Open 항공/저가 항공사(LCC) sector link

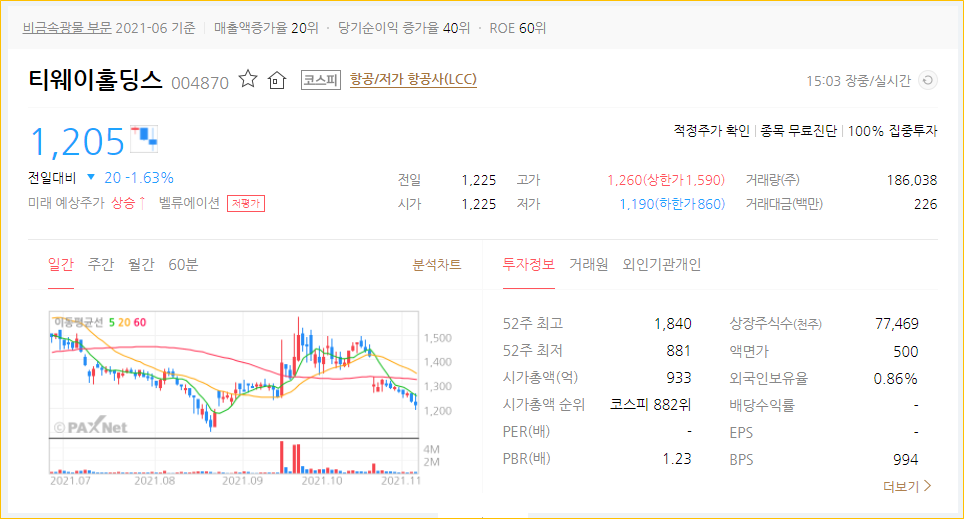[413, 80]
